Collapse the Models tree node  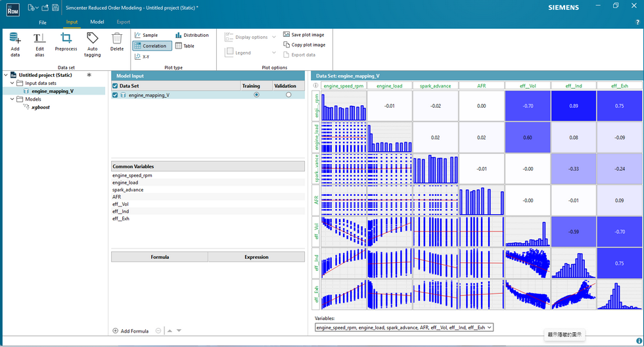[12, 99]
